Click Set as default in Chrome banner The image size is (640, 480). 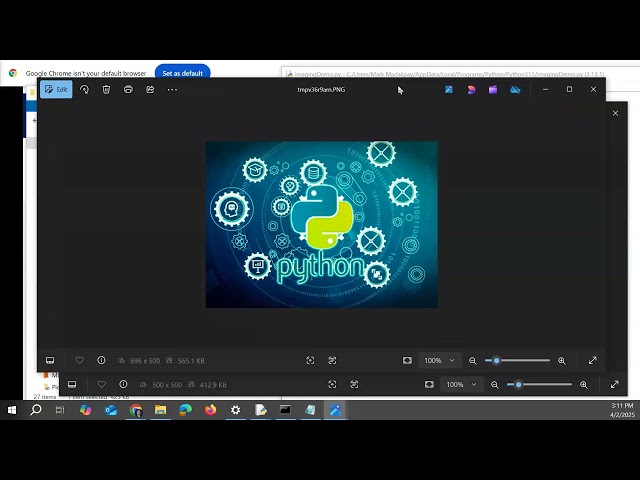click(182, 73)
